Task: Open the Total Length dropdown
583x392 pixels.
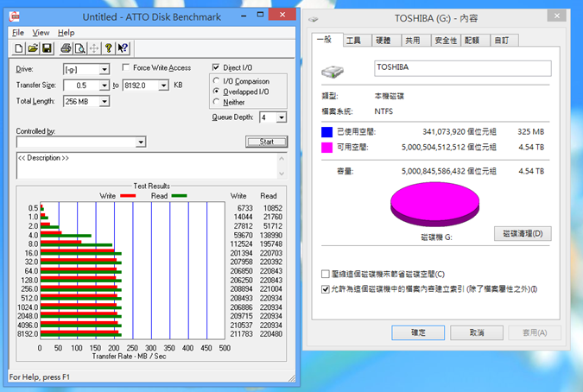Action: pos(104,102)
